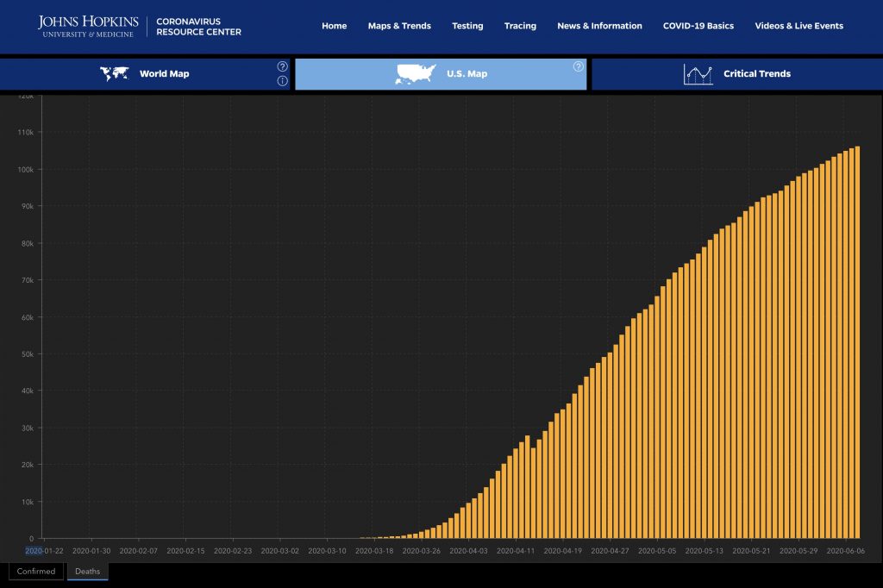Visit the COVID-19 Basics page
883x588 pixels.
(698, 26)
